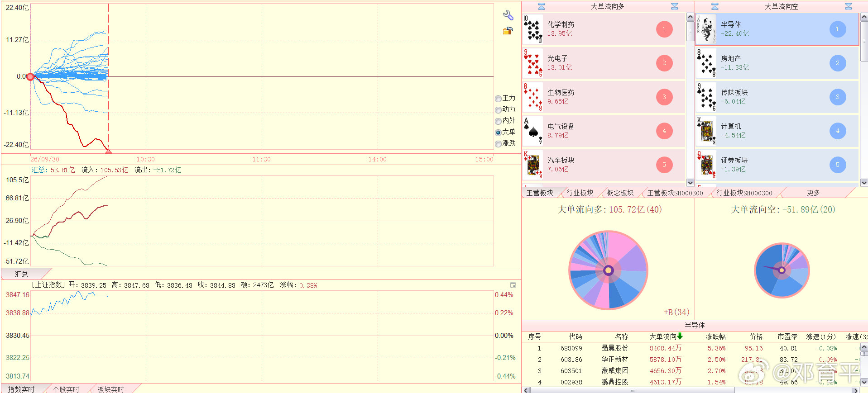Click the 生物医药 eight of diamonds card
Screen dimensions: 868x393
coord(533,97)
